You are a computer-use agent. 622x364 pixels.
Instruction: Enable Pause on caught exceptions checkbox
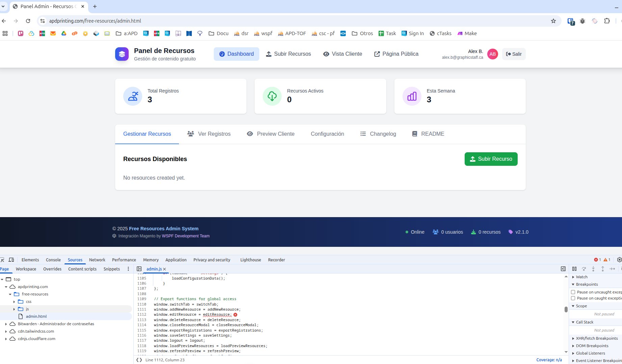pyautogui.click(x=573, y=298)
